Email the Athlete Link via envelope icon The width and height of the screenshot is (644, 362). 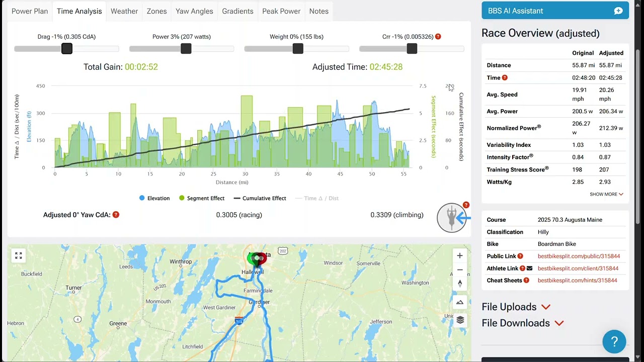click(x=529, y=268)
